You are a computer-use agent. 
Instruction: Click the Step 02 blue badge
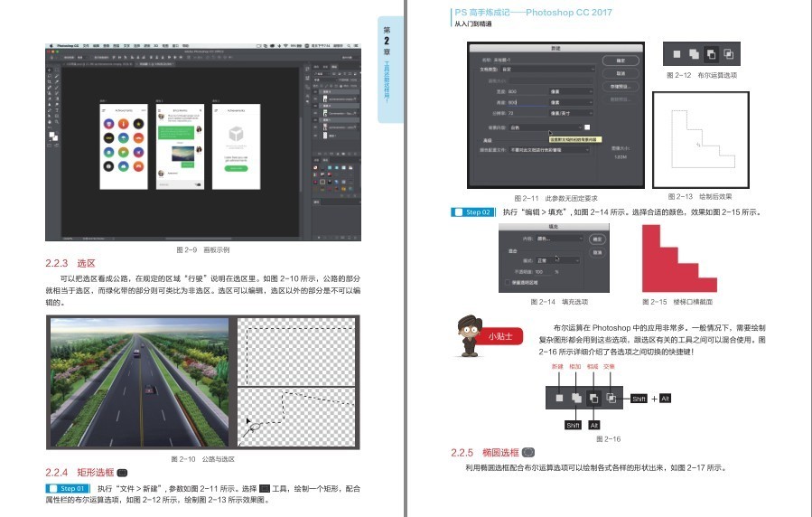tap(472, 211)
